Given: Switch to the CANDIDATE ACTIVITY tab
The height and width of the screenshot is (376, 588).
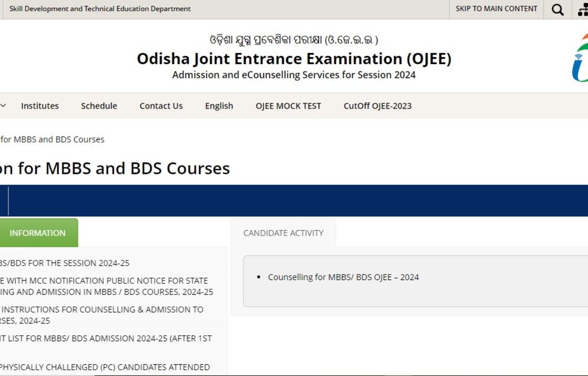Looking at the screenshot, I should (x=284, y=233).
